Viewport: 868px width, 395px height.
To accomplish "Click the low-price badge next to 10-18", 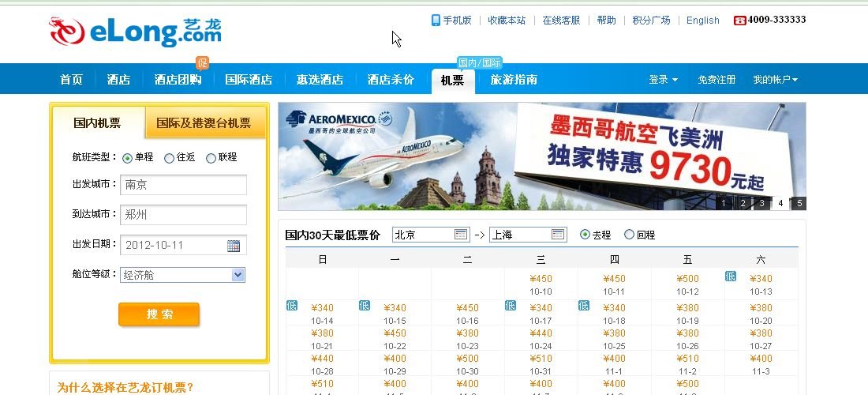I will tap(583, 305).
